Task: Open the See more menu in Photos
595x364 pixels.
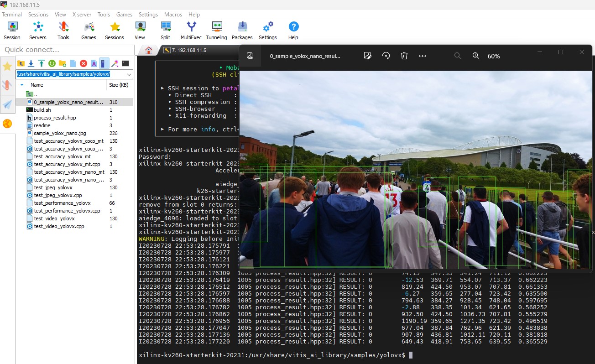Action: tap(422, 56)
